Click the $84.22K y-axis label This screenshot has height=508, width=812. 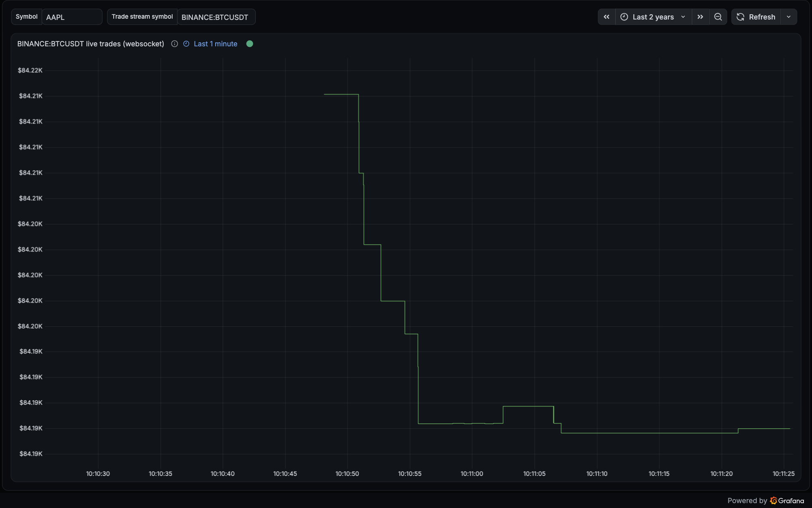click(x=30, y=70)
